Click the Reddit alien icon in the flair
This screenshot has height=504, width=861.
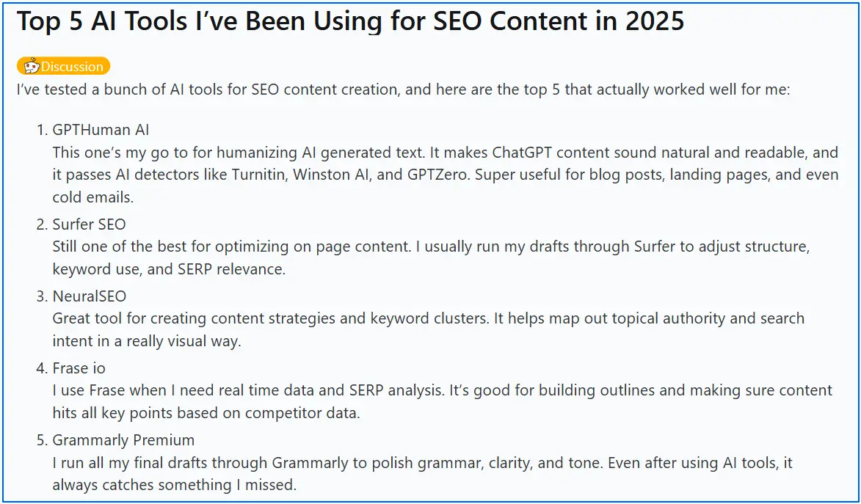tap(31, 67)
